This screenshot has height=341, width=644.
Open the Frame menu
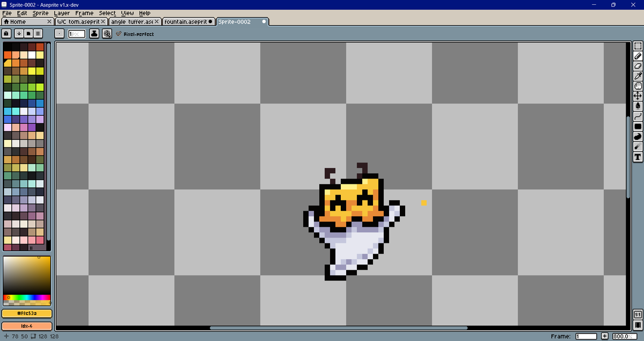84,13
